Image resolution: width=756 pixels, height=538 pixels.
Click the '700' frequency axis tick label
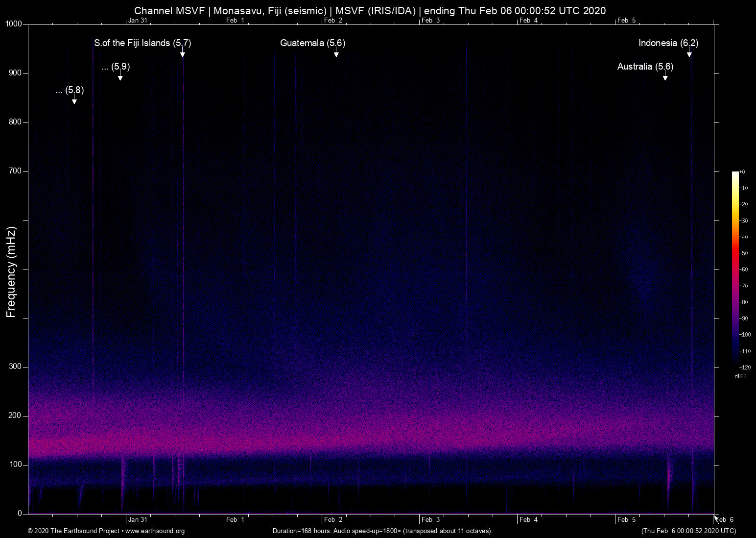tap(16, 171)
